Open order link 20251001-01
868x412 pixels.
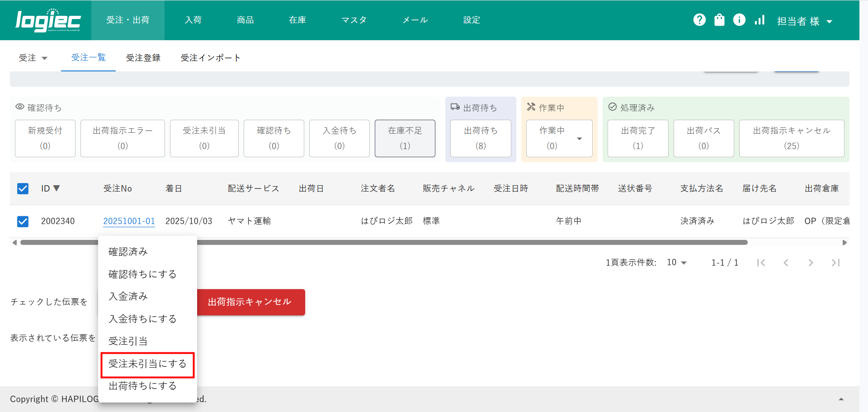[x=129, y=221]
